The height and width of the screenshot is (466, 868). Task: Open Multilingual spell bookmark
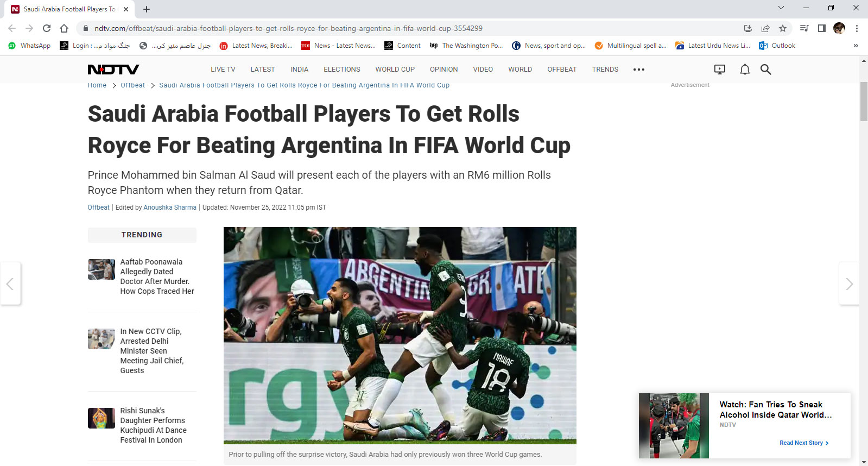(630, 46)
